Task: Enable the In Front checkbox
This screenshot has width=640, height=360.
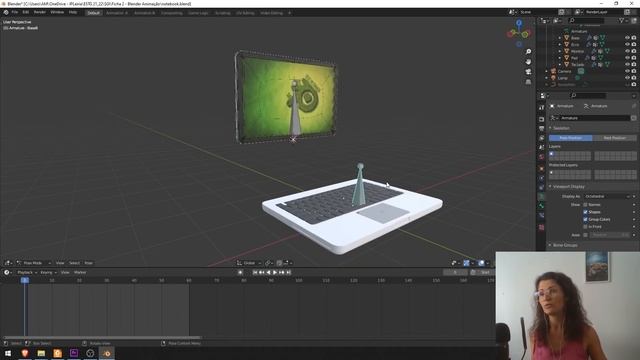Action: point(585,227)
